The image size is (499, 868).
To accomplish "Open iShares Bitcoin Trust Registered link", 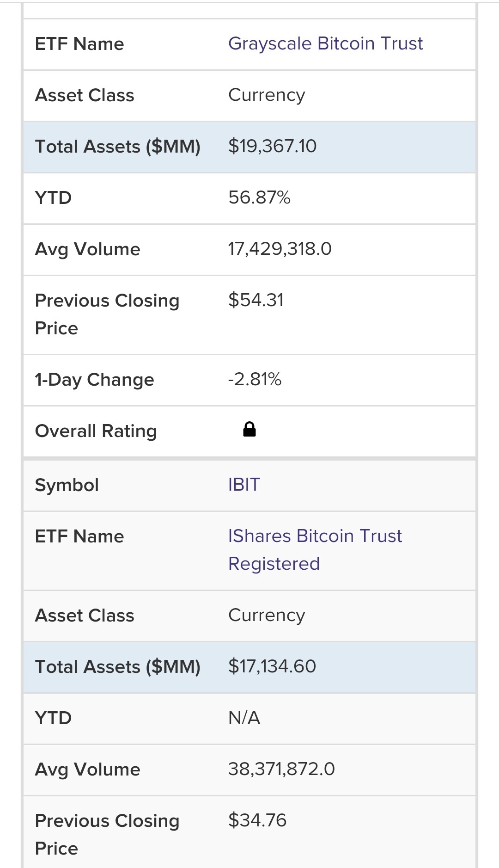I will coord(315,549).
